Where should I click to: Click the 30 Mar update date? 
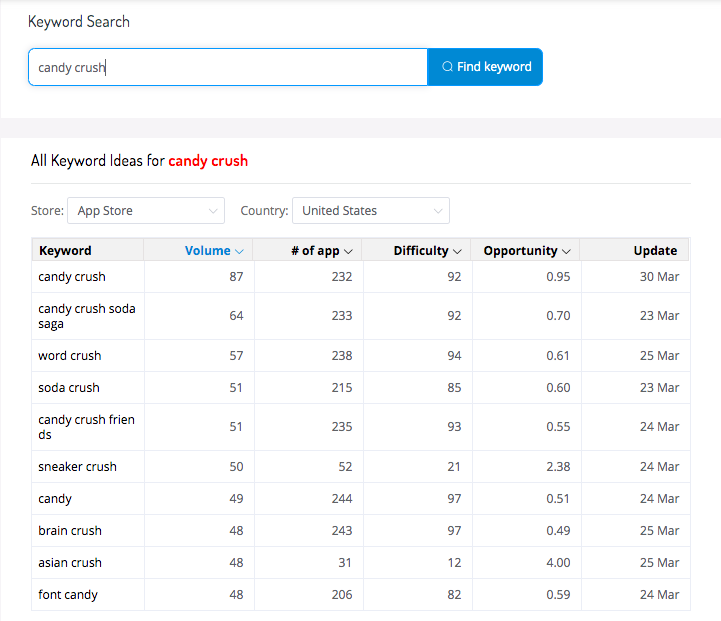(x=659, y=277)
